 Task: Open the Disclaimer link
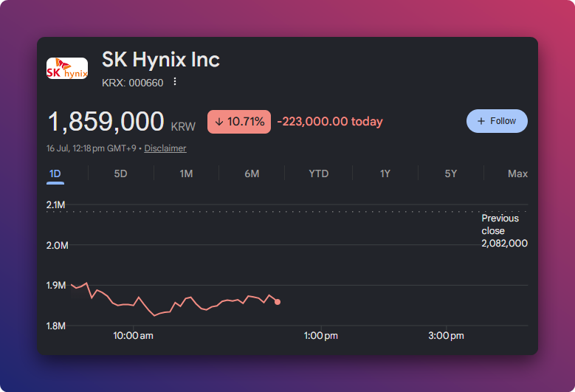coord(165,148)
